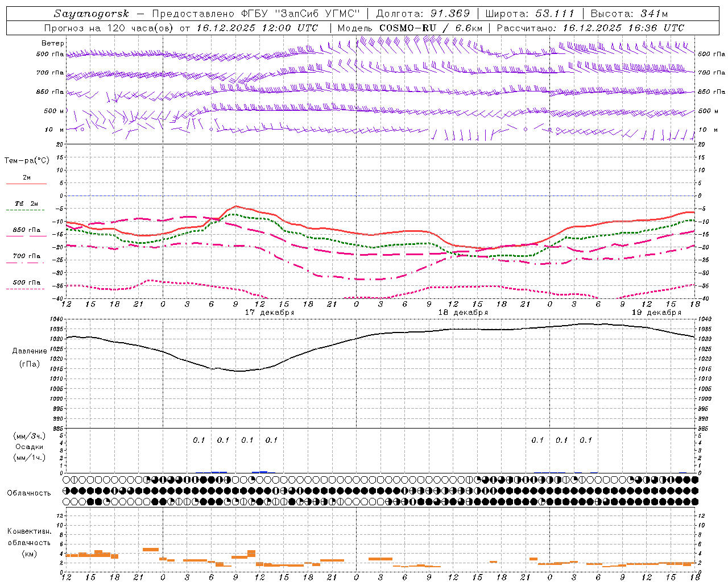Click the text Прогноз на 120 часа(ов)
The height and width of the screenshot is (582, 728).
pos(110,28)
